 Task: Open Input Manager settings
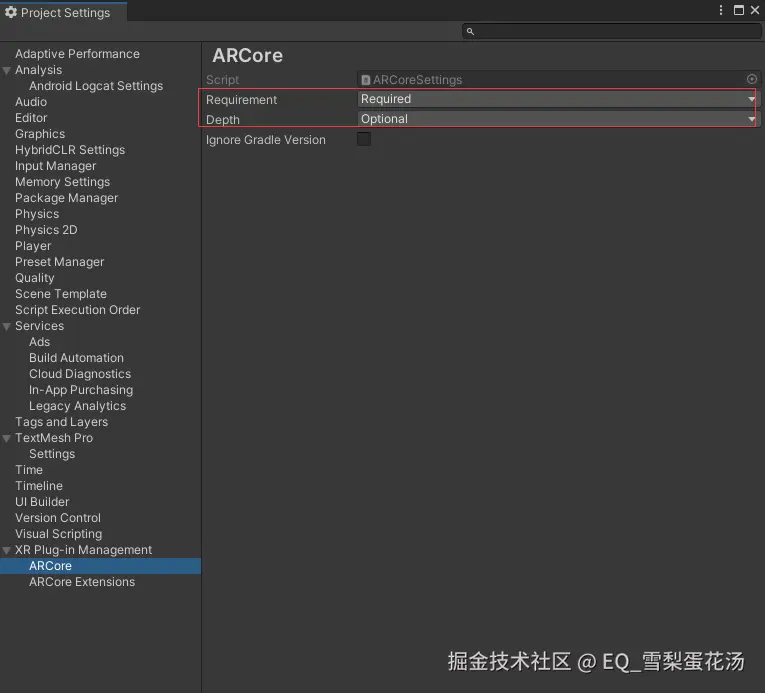[x=55, y=166]
